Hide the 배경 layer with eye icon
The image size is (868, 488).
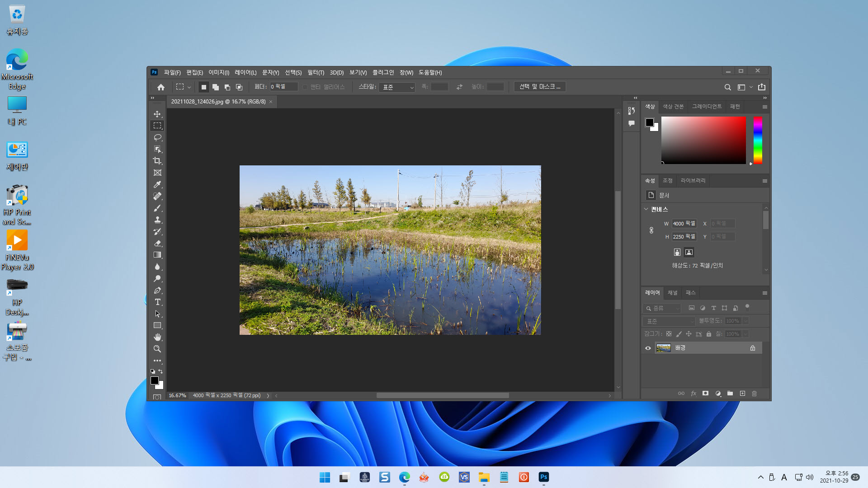point(648,348)
